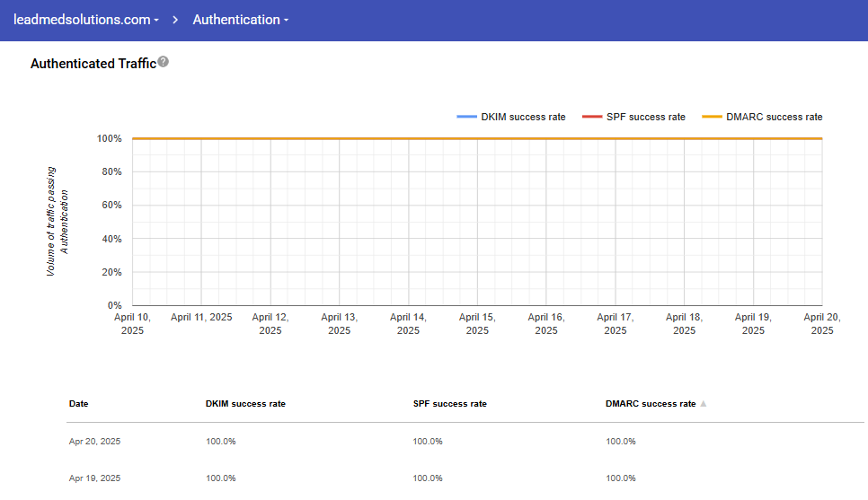Expand the Authentication dashboard dropdown
Image resolution: width=868 pixels, height=500 pixels.
point(240,20)
